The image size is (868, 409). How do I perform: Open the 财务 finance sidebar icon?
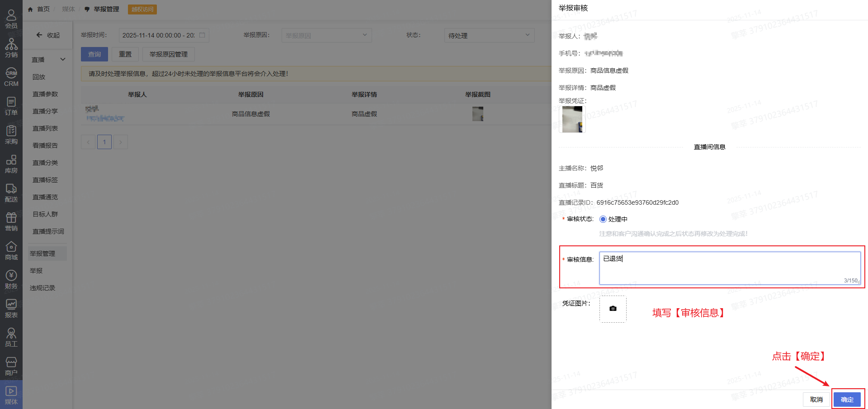point(11,279)
